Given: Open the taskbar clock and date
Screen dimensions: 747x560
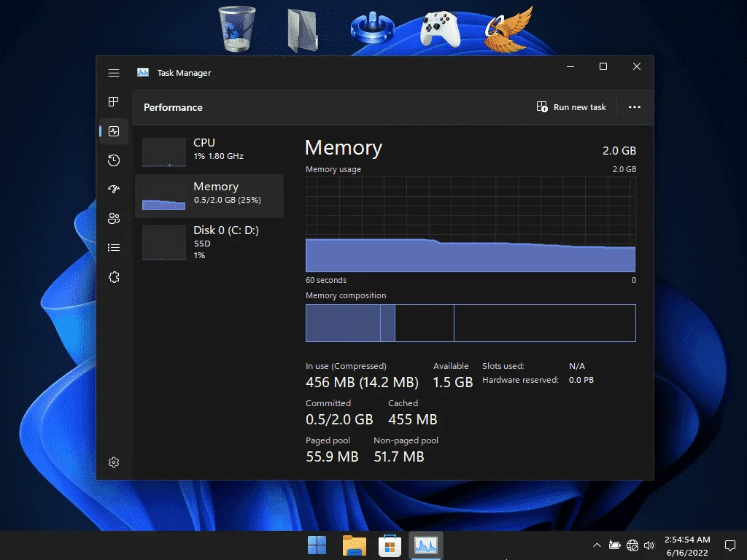Looking at the screenshot, I should coord(687,545).
